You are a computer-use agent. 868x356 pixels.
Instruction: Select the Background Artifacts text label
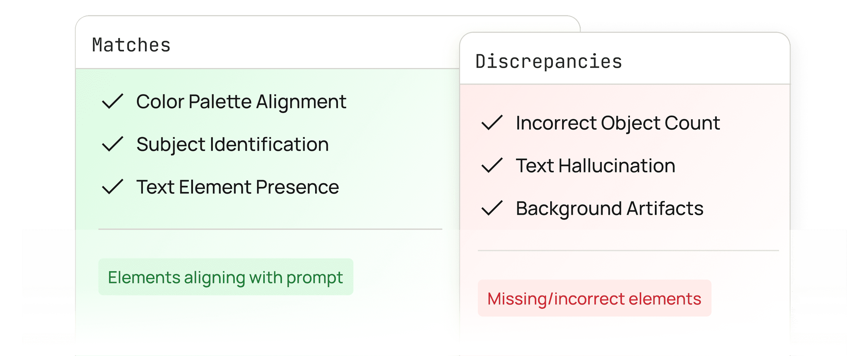click(x=609, y=208)
